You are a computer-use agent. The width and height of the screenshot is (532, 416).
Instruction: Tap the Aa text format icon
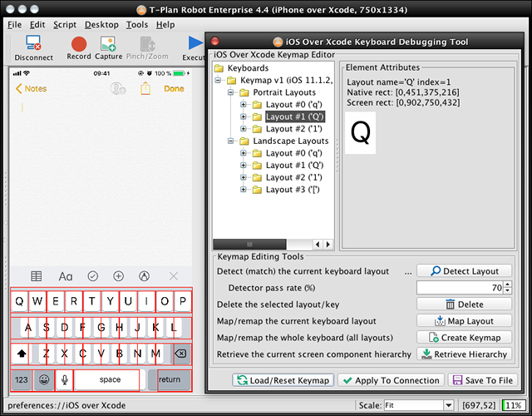point(66,275)
